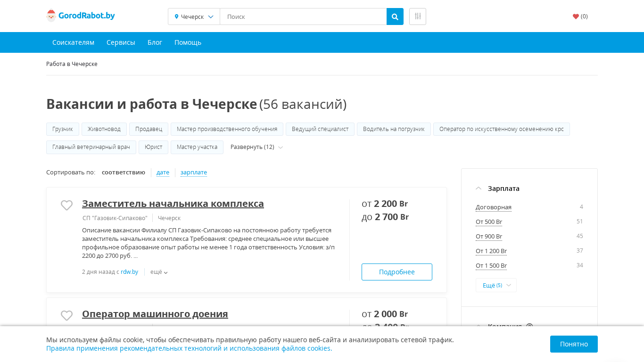Open the advanced search filters icon
Image resolution: width=644 pixels, height=362 pixels.
click(x=417, y=16)
